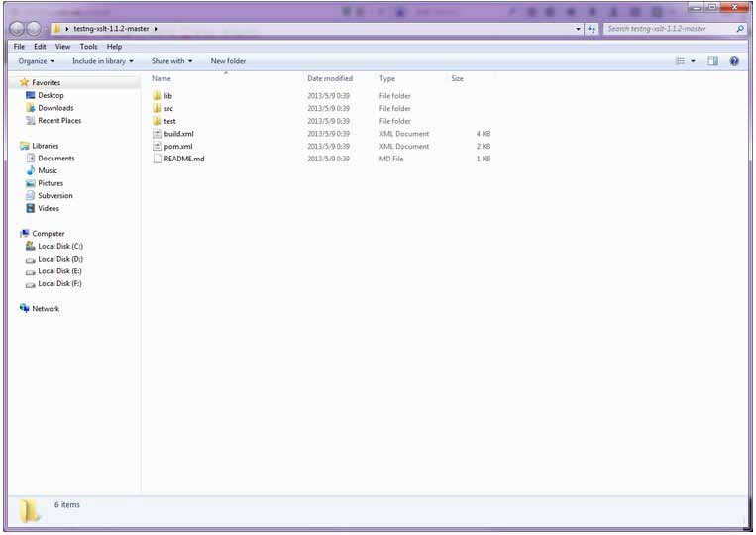Image resolution: width=756 pixels, height=535 pixels.
Task: Show the preview pane icon
Action: pos(712,61)
